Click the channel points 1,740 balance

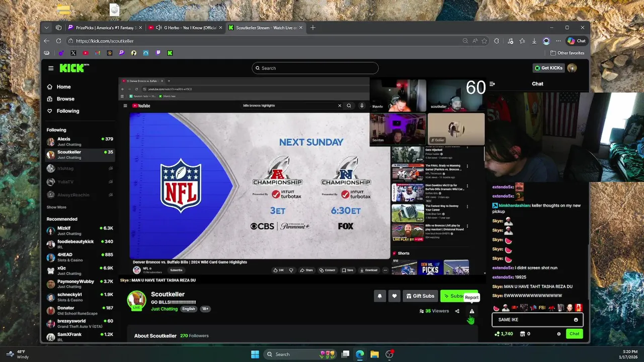[504, 334]
